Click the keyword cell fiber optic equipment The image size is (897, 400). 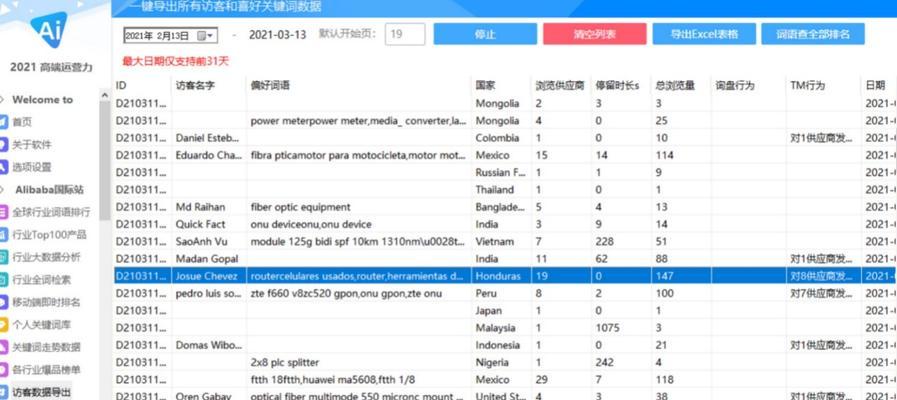[300, 207]
